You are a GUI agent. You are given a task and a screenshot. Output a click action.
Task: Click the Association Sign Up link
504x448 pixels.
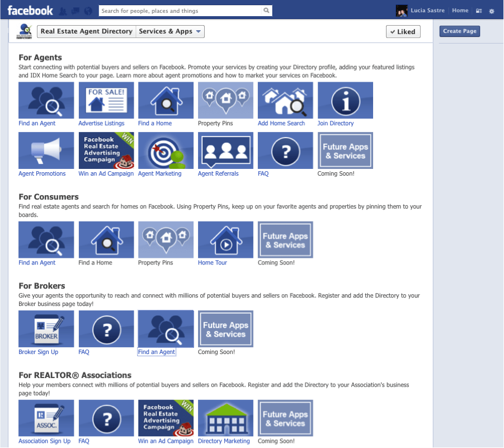click(x=44, y=441)
